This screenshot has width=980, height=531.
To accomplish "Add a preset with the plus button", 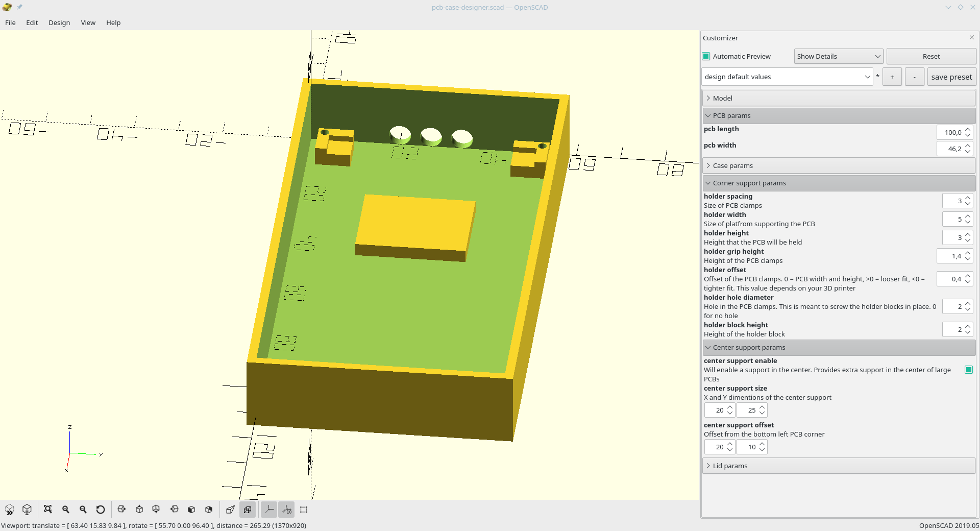I will pos(892,77).
